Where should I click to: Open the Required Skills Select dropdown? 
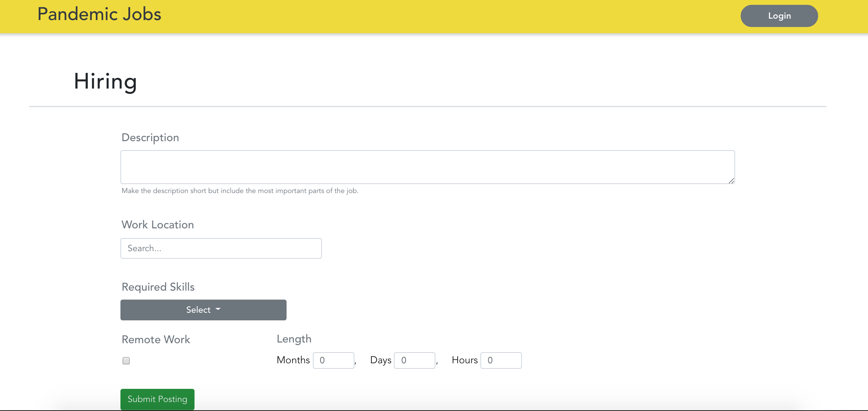[203, 310]
